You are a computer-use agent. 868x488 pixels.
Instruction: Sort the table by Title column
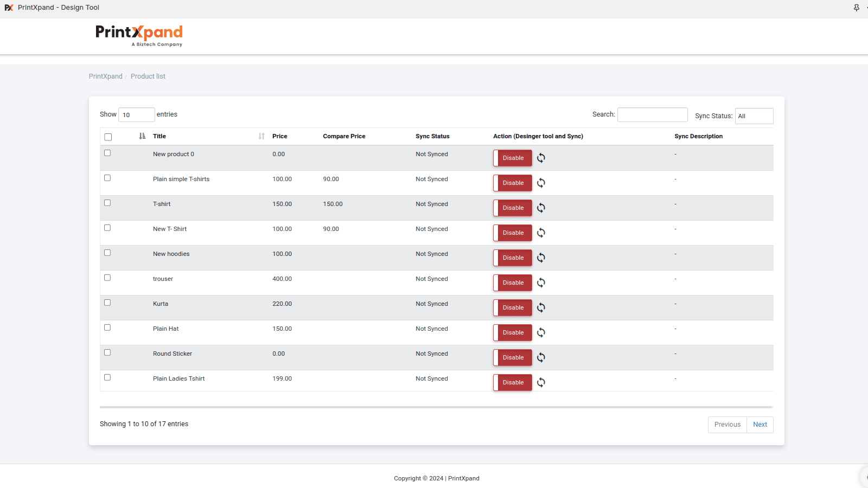[x=159, y=137]
